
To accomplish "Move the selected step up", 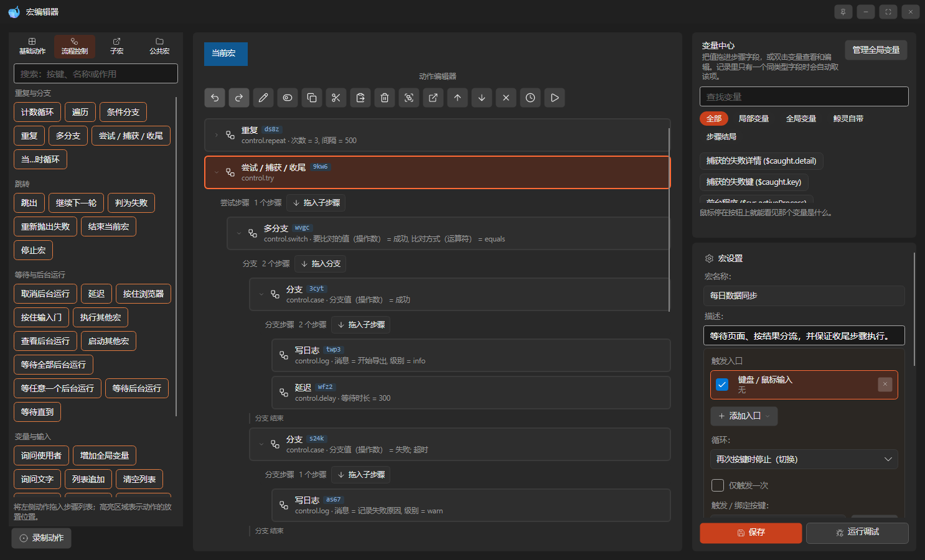I will pyautogui.click(x=458, y=98).
